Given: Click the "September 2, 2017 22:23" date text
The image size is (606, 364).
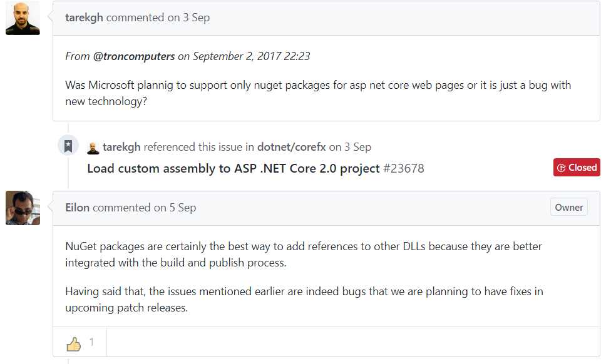Looking at the screenshot, I should (252, 56).
